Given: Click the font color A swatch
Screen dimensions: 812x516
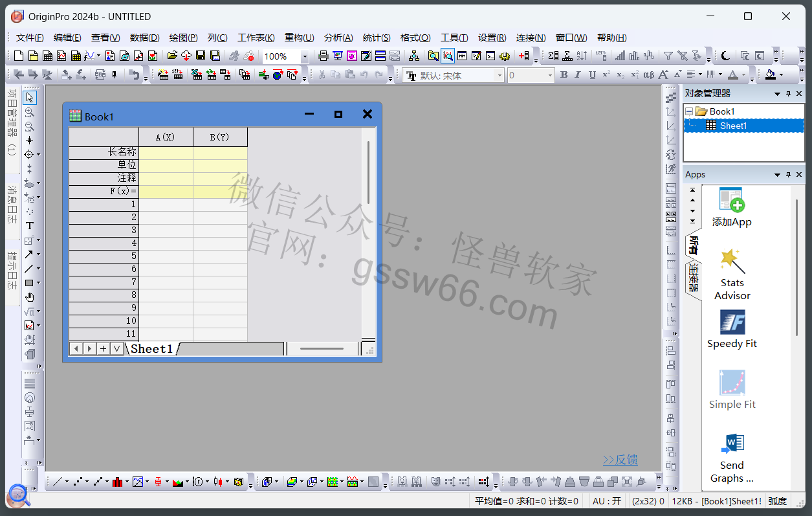Looking at the screenshot, I should coord(733,75).
